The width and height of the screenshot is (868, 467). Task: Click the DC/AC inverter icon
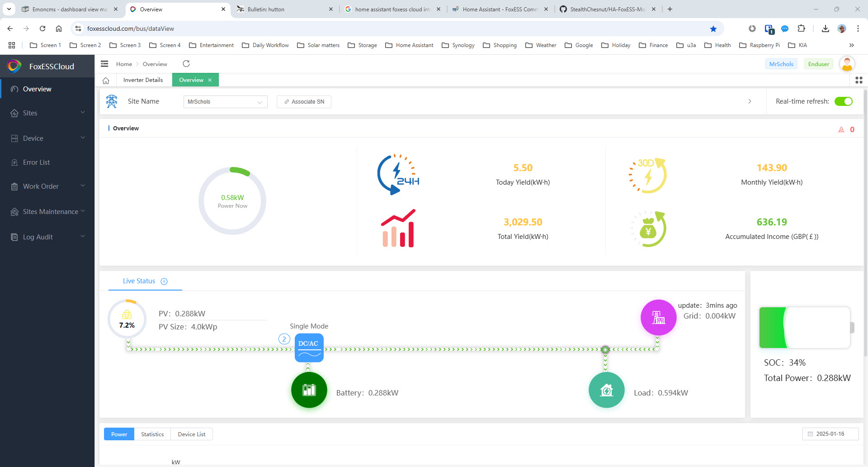(309, 348)
